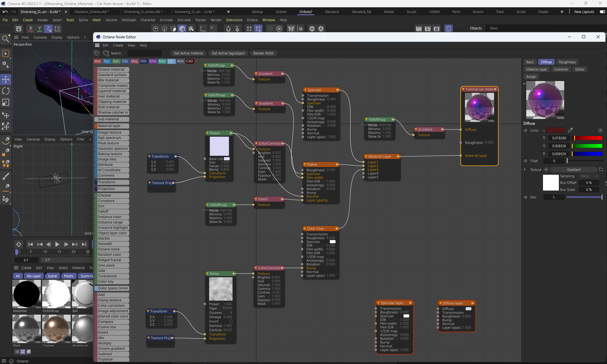Click the Node Editor search input field
The image size is (607, 364).
144,53
